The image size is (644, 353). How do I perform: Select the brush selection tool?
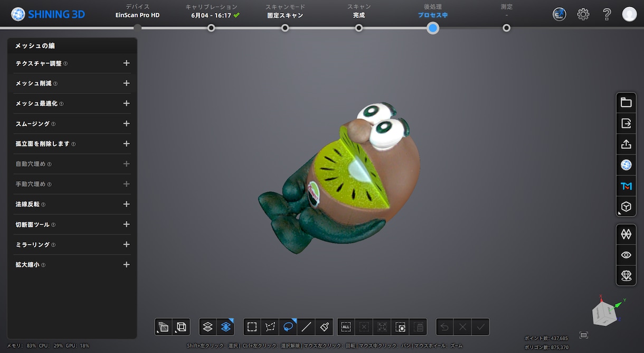pos(324,327)
